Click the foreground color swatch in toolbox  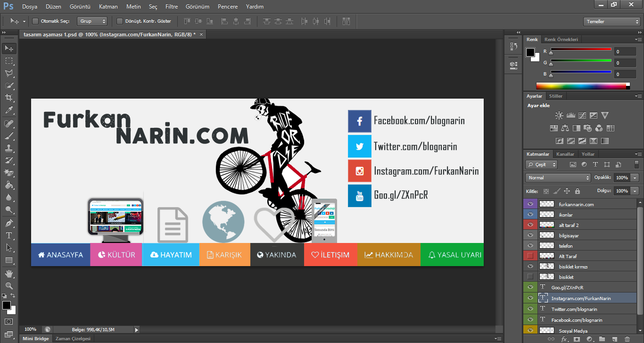point(6,305)
